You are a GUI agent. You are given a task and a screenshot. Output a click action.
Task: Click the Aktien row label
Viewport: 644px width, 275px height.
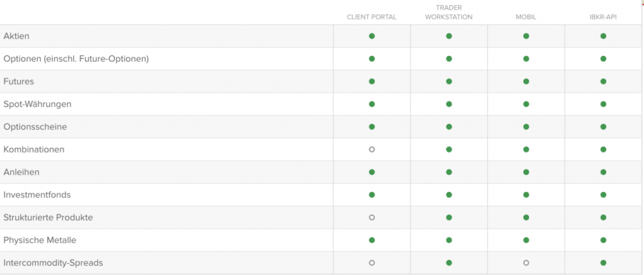pos(16,36)
